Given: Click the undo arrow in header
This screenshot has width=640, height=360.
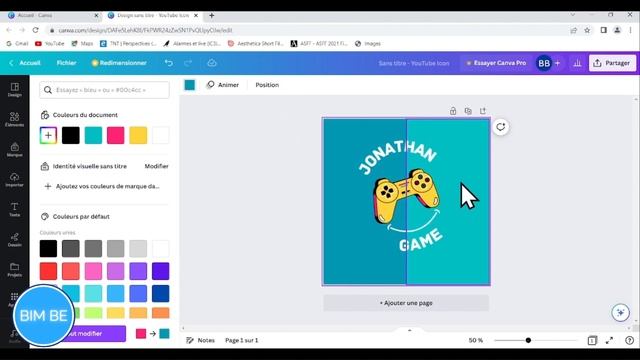Looking at the screenshot, I should [169, 63].
